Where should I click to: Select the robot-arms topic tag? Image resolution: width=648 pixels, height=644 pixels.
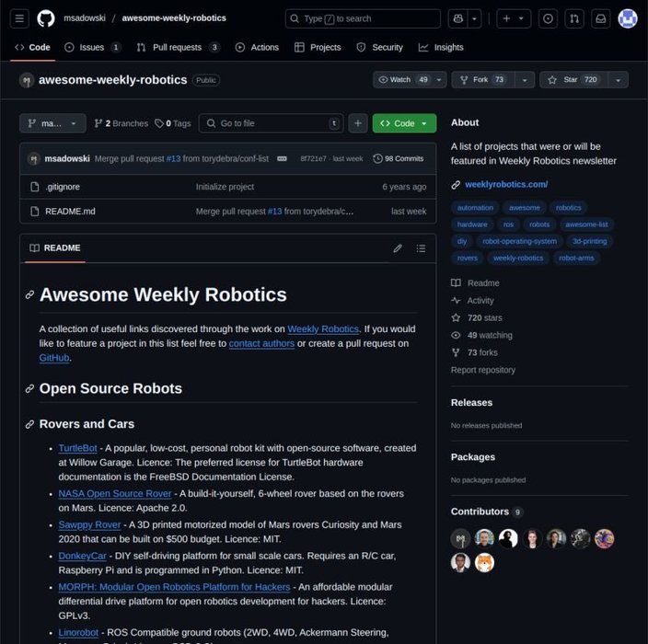coord(576,259)
